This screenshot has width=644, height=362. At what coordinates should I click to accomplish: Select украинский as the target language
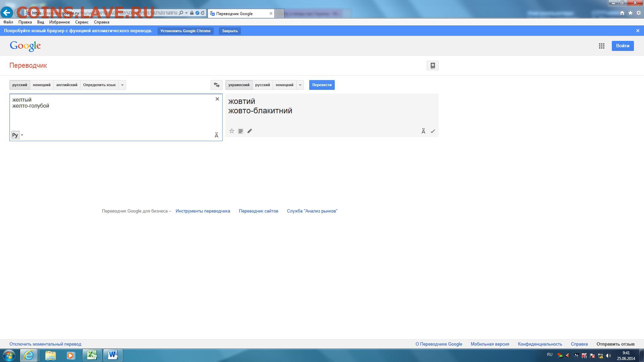pyautogui.click(x=239, y=85)
